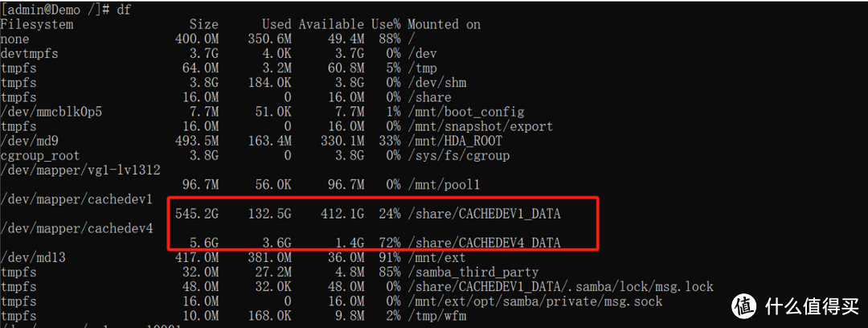Click the '/dev/md9' device name
The width and height of the screenshot is (868, 328).
(30, 141)
